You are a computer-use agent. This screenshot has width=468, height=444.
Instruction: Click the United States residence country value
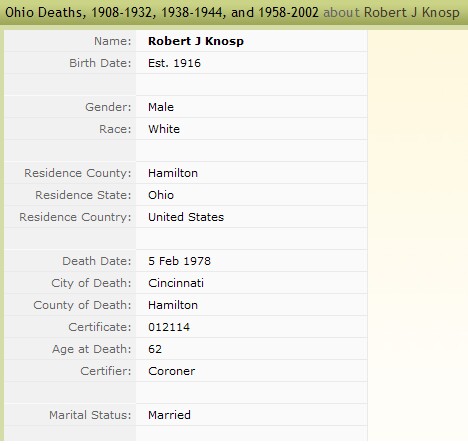186,217
